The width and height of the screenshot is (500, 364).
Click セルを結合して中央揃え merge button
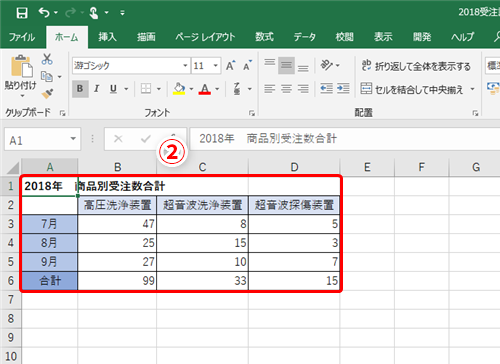[412, 89]
